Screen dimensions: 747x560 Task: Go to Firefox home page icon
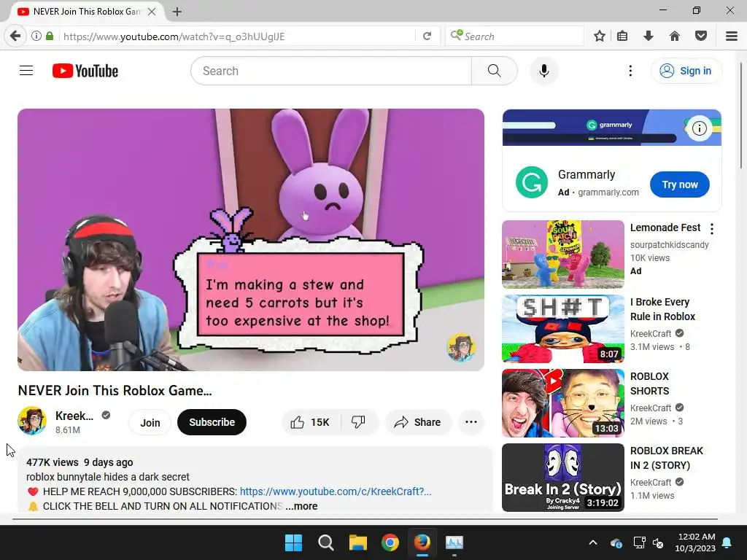click(675, 36)
